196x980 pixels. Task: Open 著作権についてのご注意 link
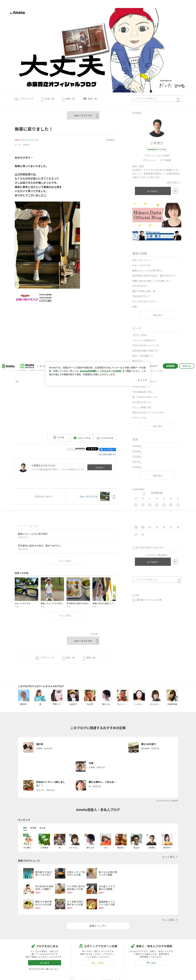[x=147, y=600]
